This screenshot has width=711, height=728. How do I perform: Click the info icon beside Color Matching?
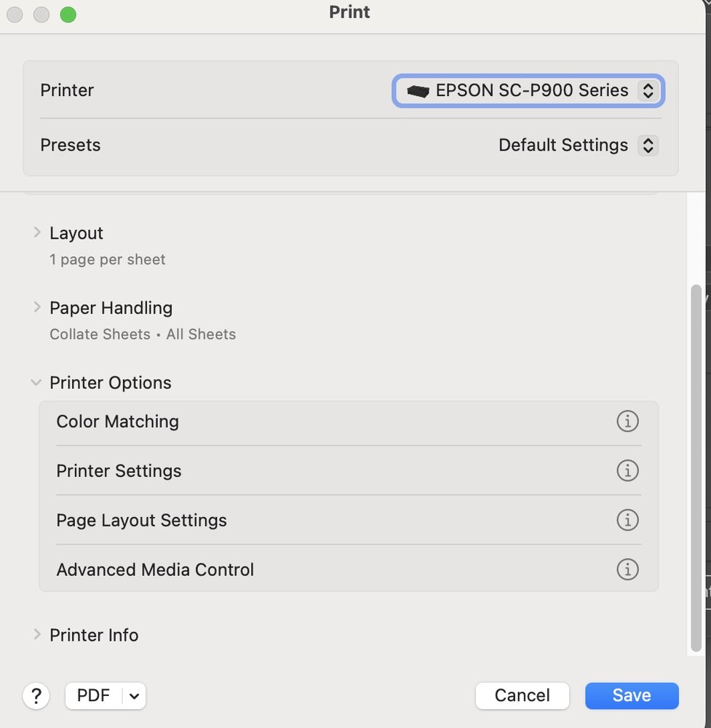click(627, 422)
